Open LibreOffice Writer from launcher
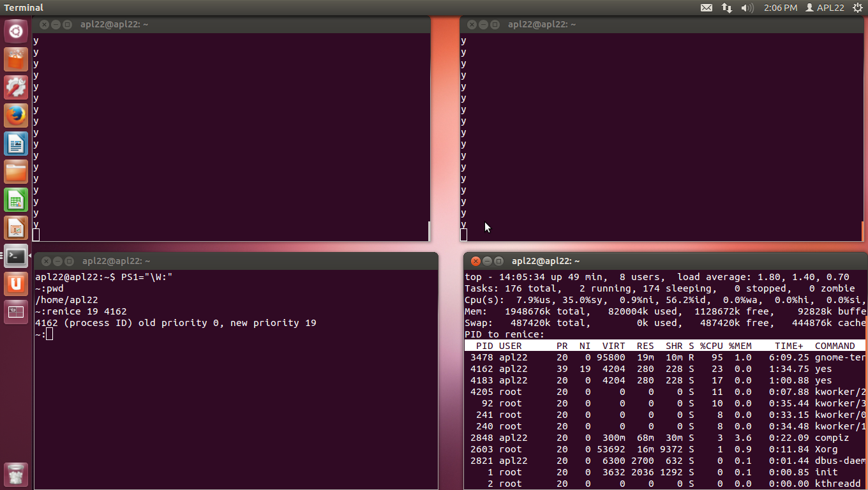Image resolution: width=868 pixels, height=490 pixels. tap(16, 143)
